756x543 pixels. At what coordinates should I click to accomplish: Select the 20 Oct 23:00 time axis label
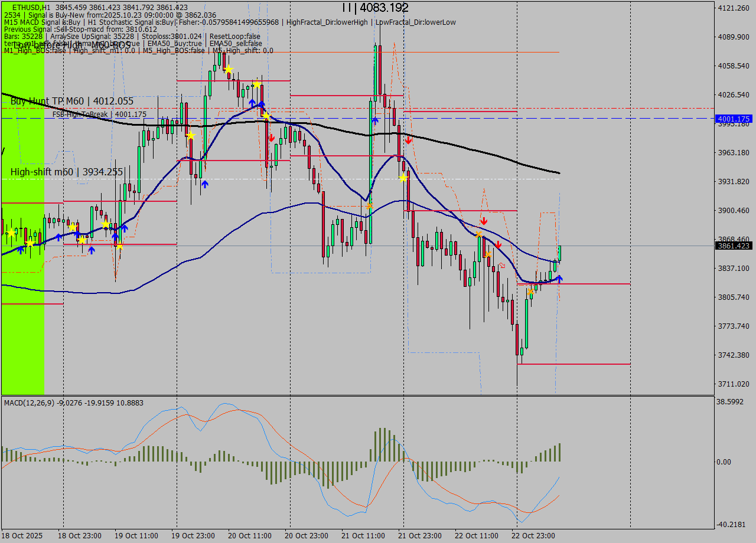coord(306,535)
